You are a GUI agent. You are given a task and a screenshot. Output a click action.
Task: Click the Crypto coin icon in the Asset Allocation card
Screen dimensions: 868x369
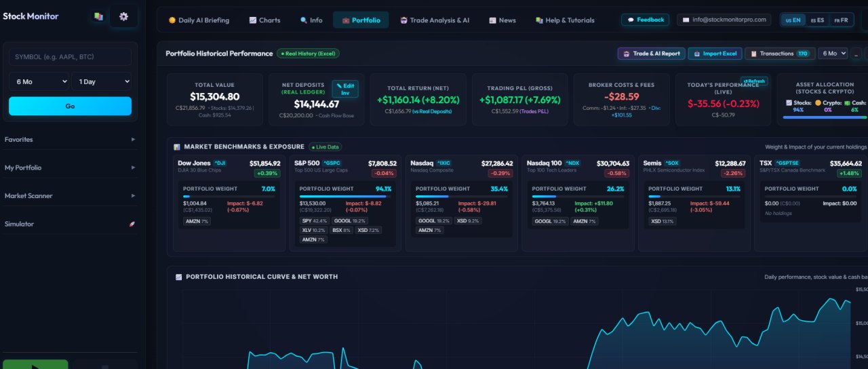818,102
